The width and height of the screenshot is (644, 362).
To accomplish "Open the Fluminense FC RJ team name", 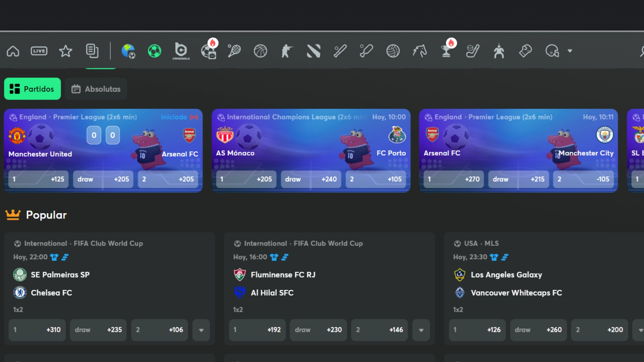I will (283, 275).
